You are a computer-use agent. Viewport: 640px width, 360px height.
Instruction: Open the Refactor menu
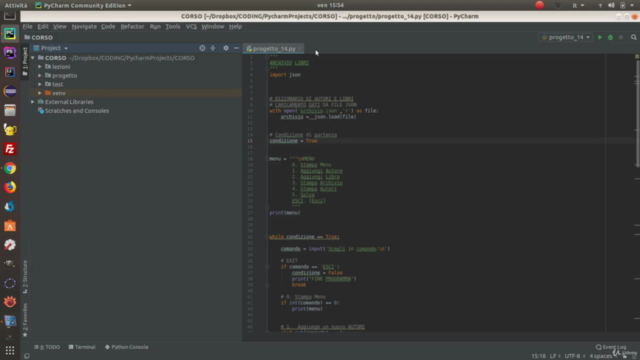click(x=132, y=27)
